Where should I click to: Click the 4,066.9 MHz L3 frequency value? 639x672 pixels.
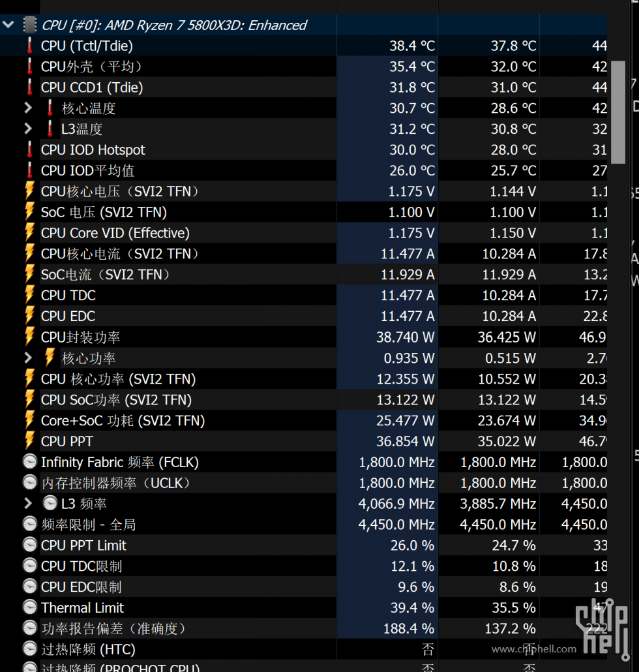396,504
